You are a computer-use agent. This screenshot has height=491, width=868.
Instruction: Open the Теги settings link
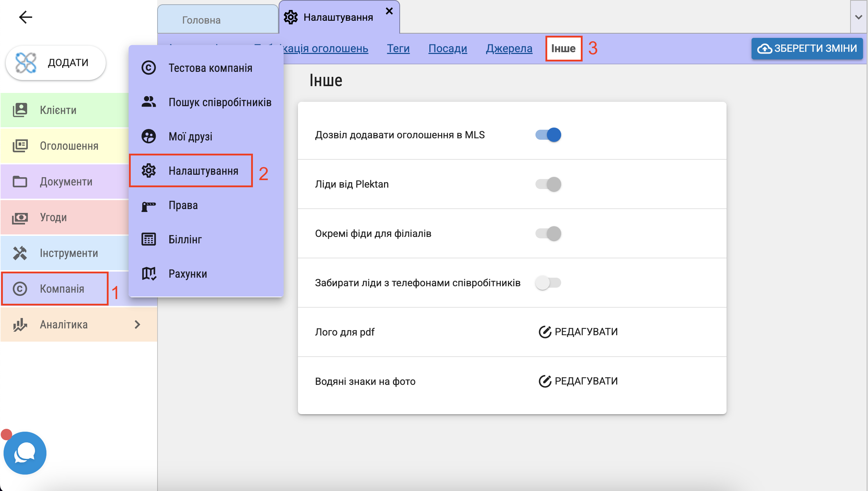[x=398, y=48]
